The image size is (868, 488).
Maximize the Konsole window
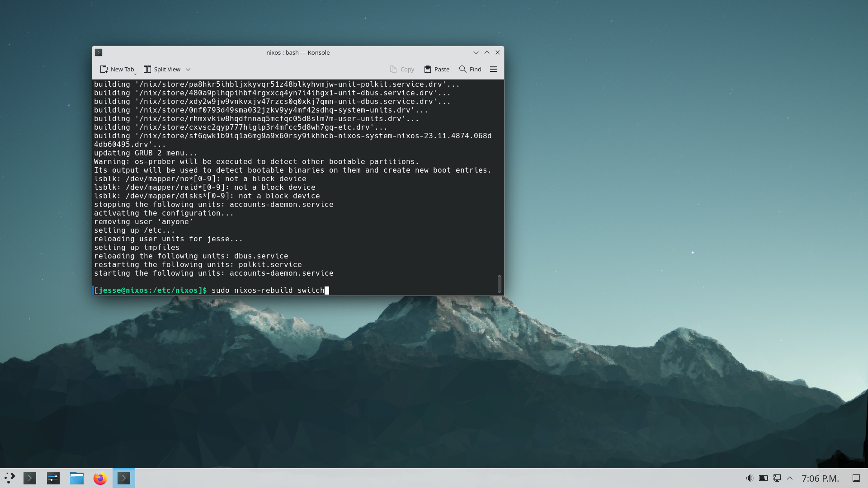[487, 52]
